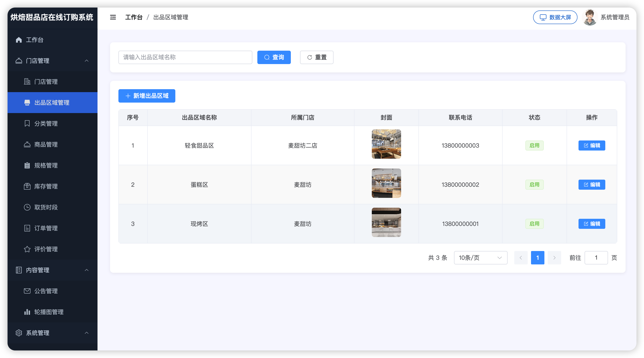The width and height of the screenshot is (644, 358).
Task: Click the 新增出品区域 add button
Action: [147, 96]
